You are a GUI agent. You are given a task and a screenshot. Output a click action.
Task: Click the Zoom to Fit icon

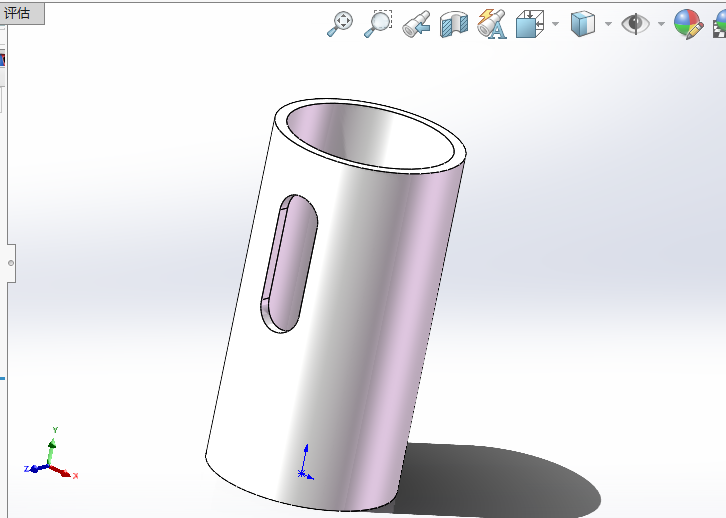click(x=340, y=24)
